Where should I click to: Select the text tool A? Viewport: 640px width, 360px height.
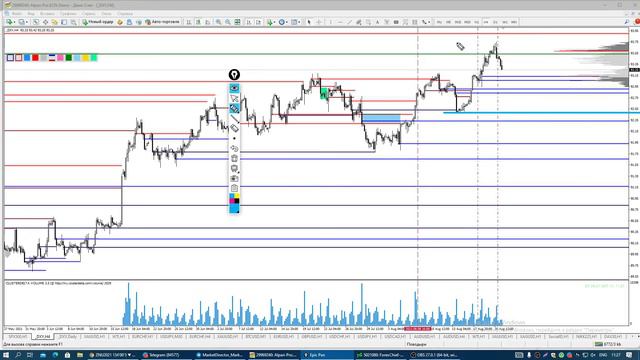(378, 22)
